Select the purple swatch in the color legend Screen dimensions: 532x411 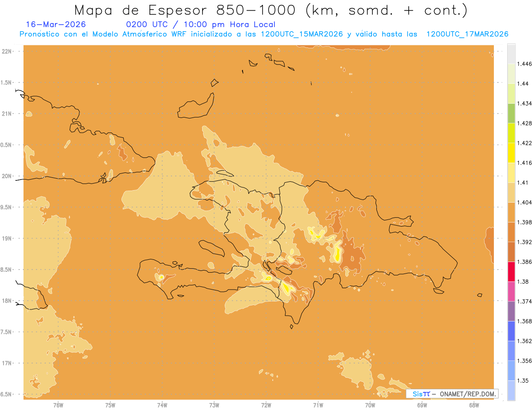coord(511,311)
